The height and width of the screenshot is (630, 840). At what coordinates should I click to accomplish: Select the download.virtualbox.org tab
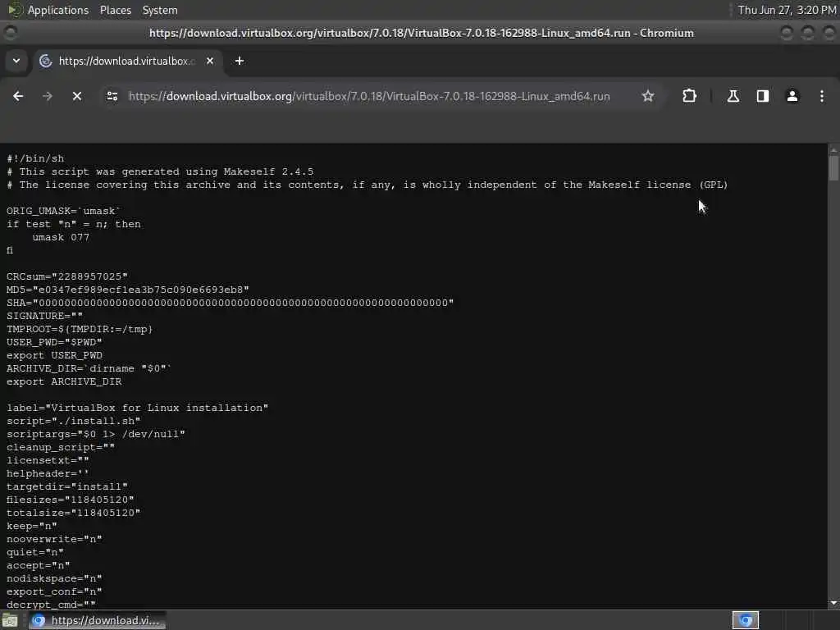click(x=126, y=61)
